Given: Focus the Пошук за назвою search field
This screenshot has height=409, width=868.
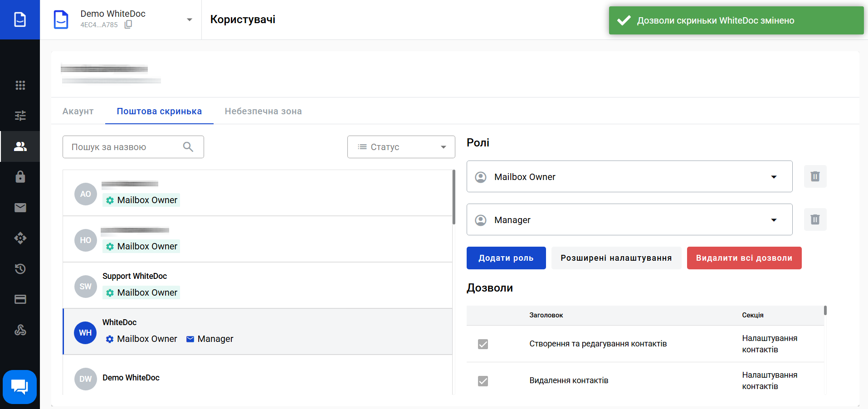Looking at the screenshot, I should coord(133,147).
